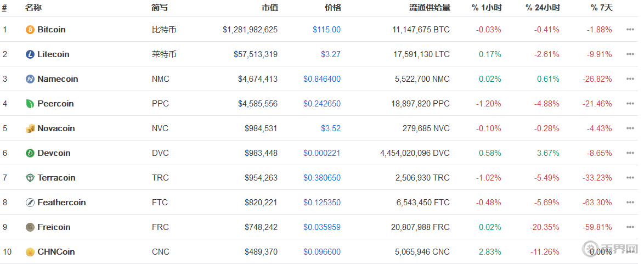
Task: Open the more options menu for Bitcoin
Action: 630,30
